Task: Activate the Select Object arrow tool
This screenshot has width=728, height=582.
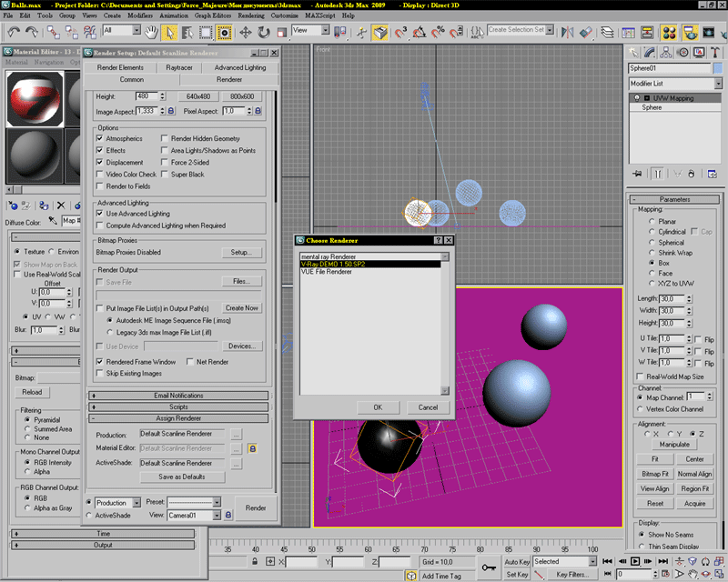Action: tap(170, 32)
